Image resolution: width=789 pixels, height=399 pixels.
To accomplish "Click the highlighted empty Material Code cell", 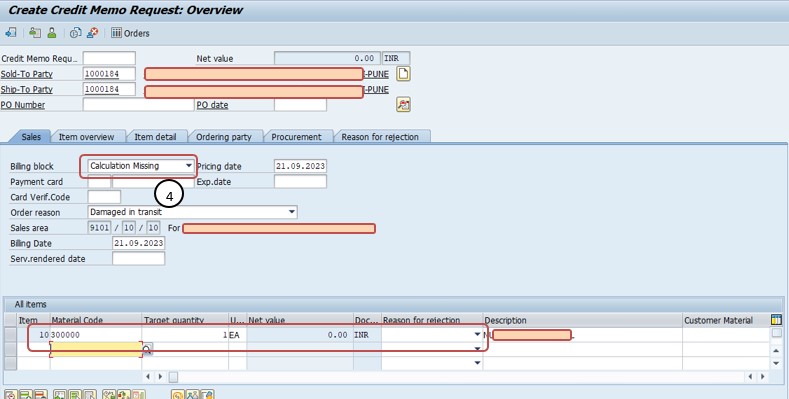I will tap(96, 349).
